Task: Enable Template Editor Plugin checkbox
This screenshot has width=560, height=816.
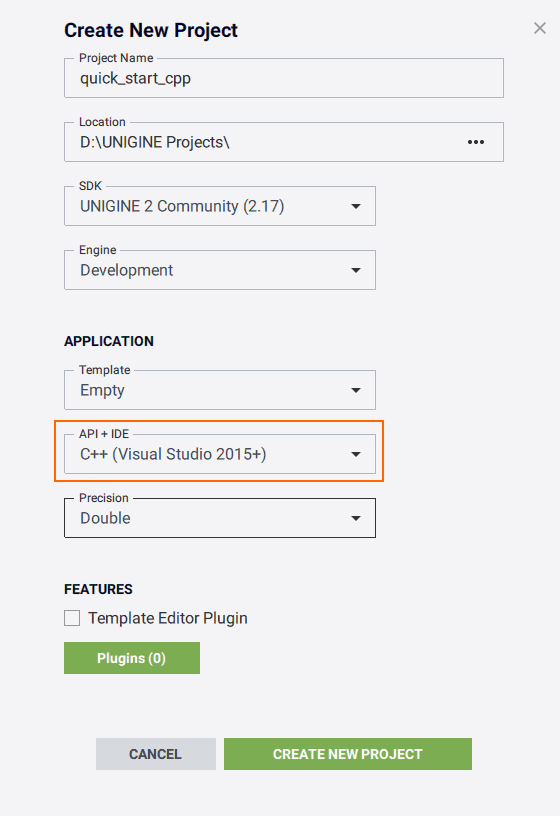Action: (x=72, y=618)
